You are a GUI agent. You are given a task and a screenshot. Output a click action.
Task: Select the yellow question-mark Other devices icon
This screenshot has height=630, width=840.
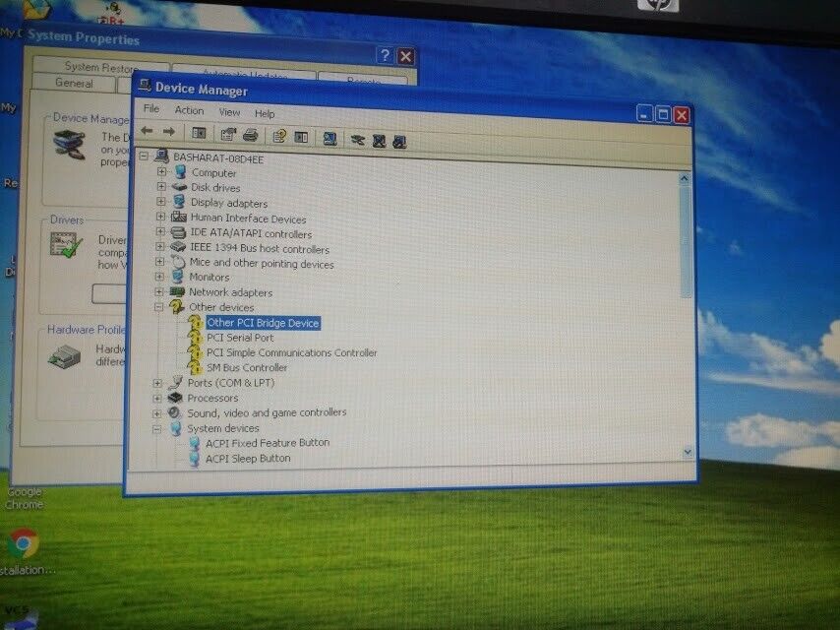tap(177, 306)
